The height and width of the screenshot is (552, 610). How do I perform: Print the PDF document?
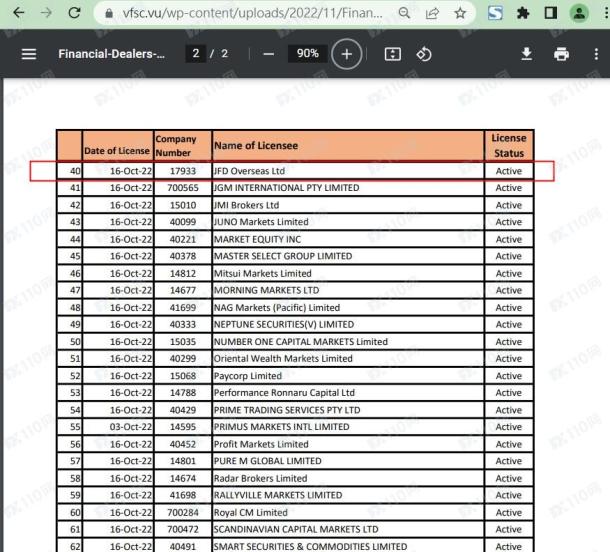561,54
